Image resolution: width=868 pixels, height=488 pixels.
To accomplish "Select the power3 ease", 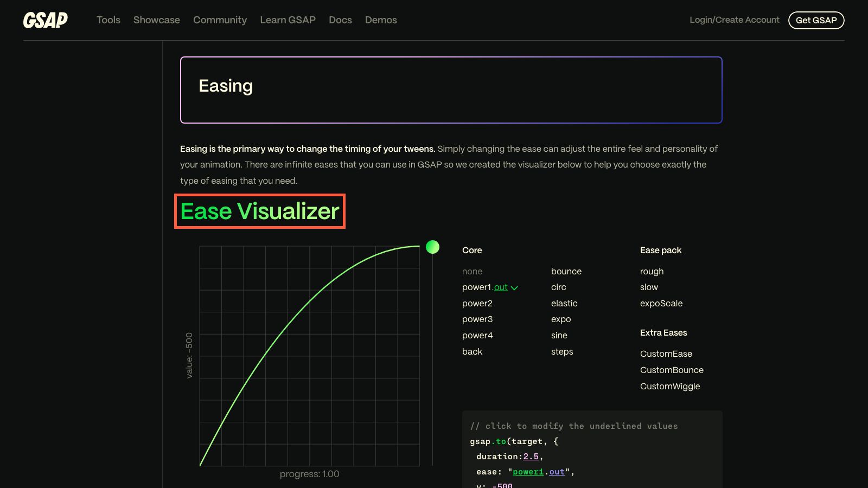I will (x=477, y=319).
